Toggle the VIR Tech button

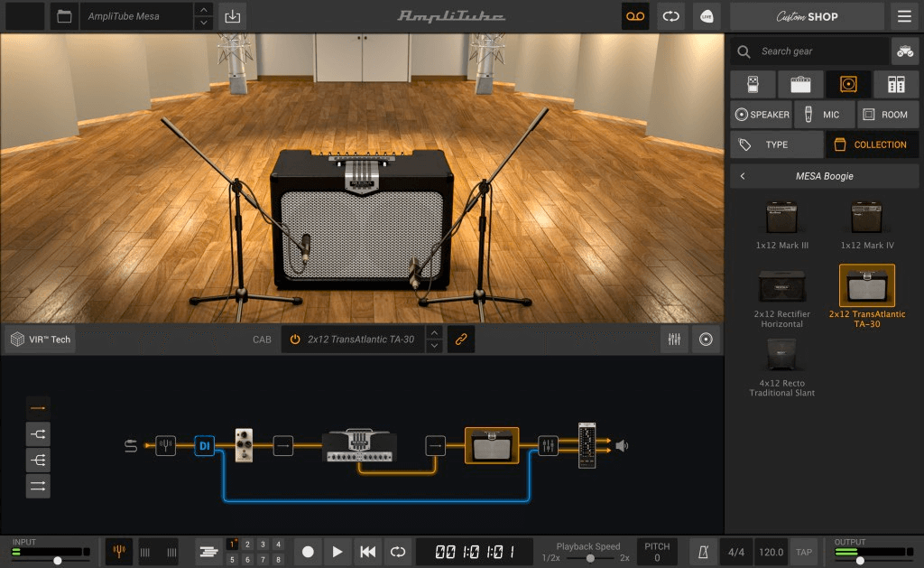pos(41,340)
